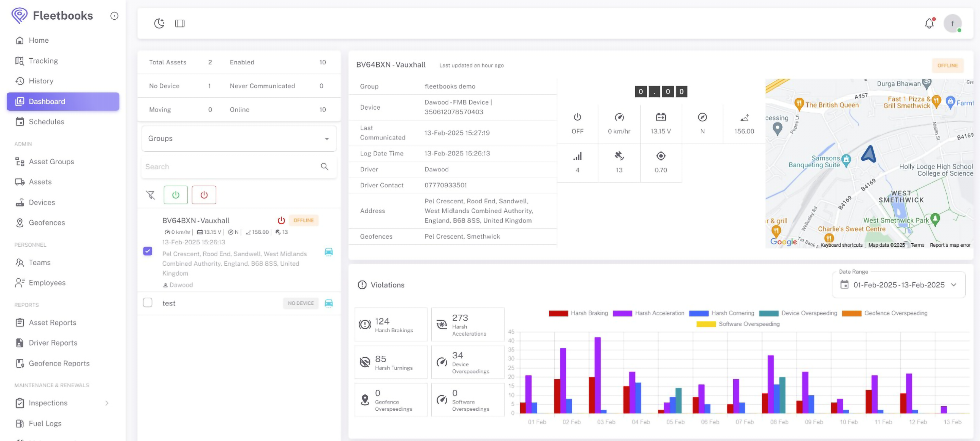Toggle Software Overspeeding legend swatch
The height and width of the screenshot is (441, 980).
click(x=706, y=324)
